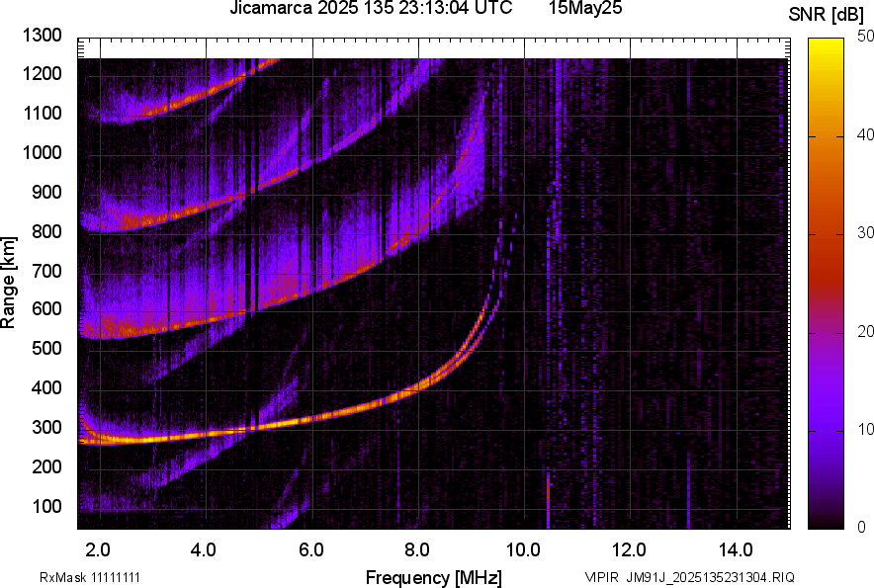The width and height of the screenshot is (874, 588).
Task: Click the 'Frequency [MHz]' axis label
Action: [x=434, y=577]
